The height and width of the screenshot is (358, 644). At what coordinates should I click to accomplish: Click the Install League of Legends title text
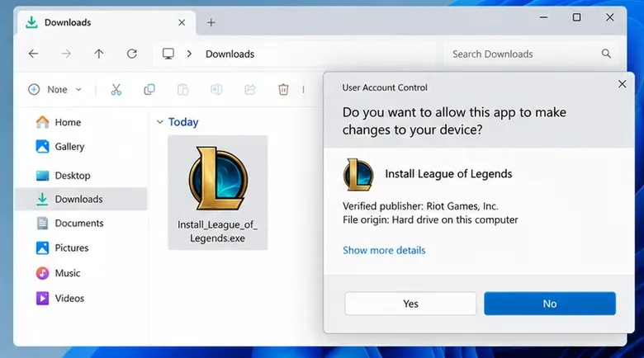pos(448,174)
